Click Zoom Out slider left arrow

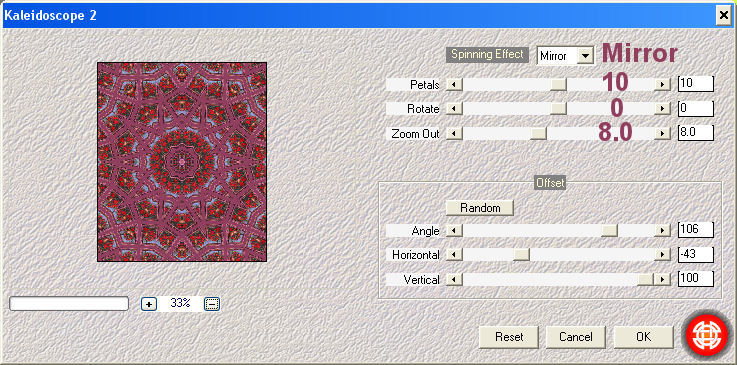(454, 134)
